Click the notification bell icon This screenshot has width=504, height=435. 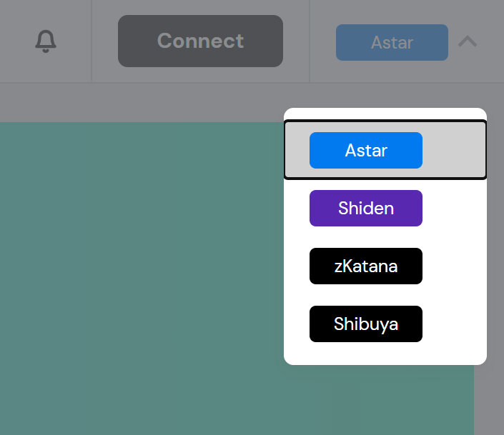(x=46, y=41)
